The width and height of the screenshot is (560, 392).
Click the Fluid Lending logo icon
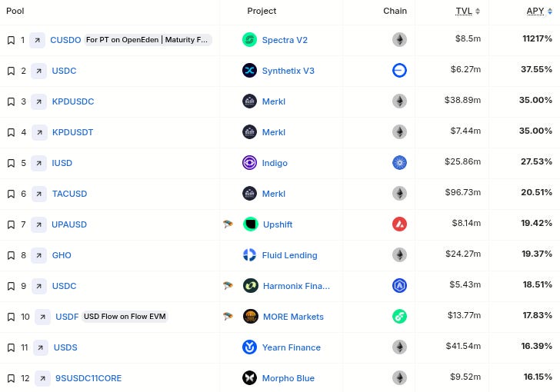click(x=250, y=254)
